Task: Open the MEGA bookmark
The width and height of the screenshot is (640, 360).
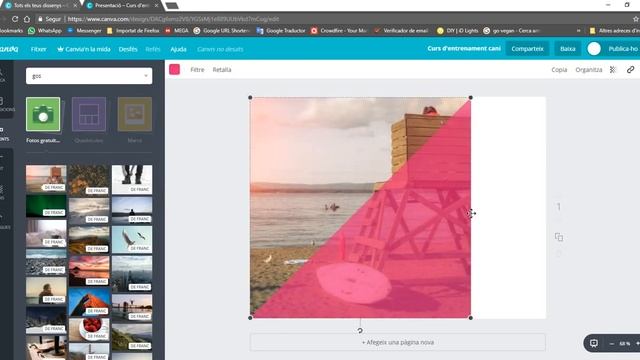Action: tap(177, 31)
